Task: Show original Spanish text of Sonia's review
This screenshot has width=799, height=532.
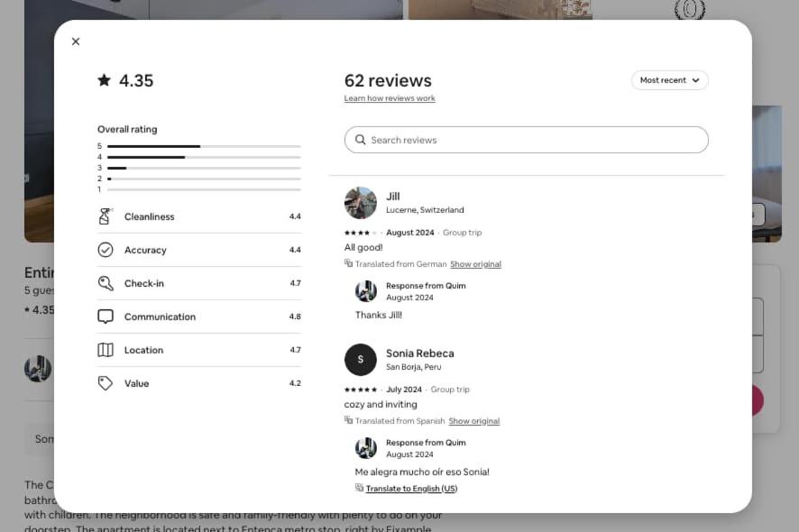Action: click(x=473, y=421)
